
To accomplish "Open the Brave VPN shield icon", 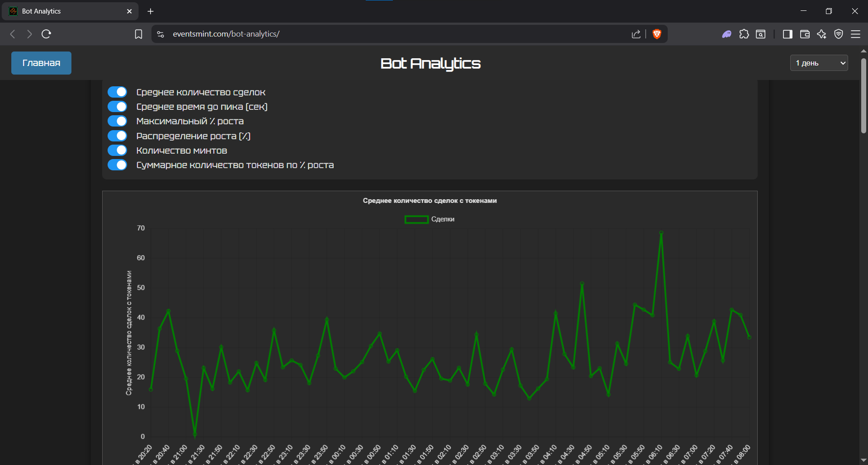I will point(839,34).
